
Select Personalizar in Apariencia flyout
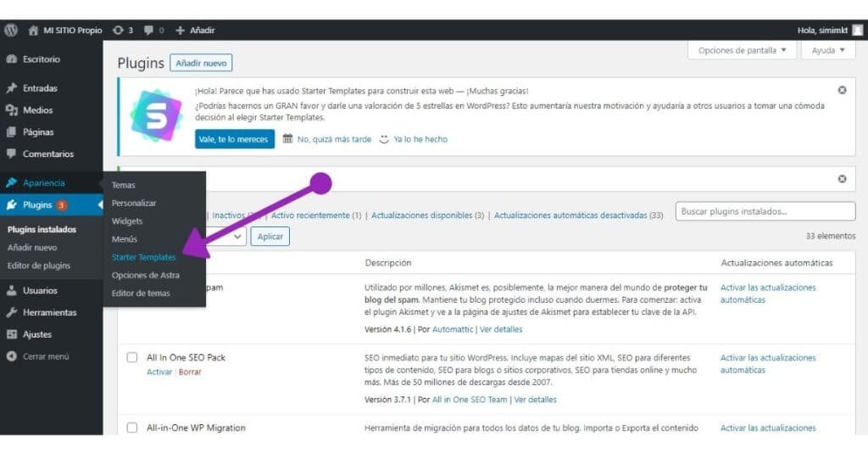coord(134,204)
